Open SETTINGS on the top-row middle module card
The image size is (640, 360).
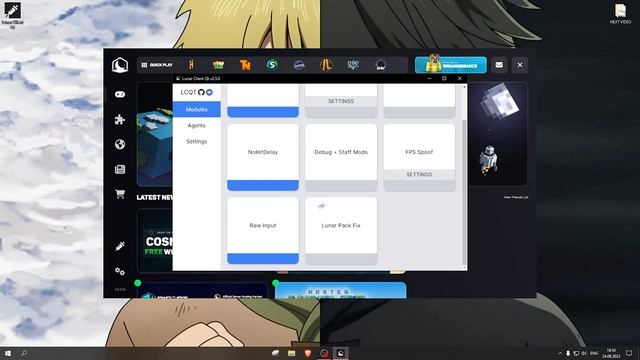341,101
